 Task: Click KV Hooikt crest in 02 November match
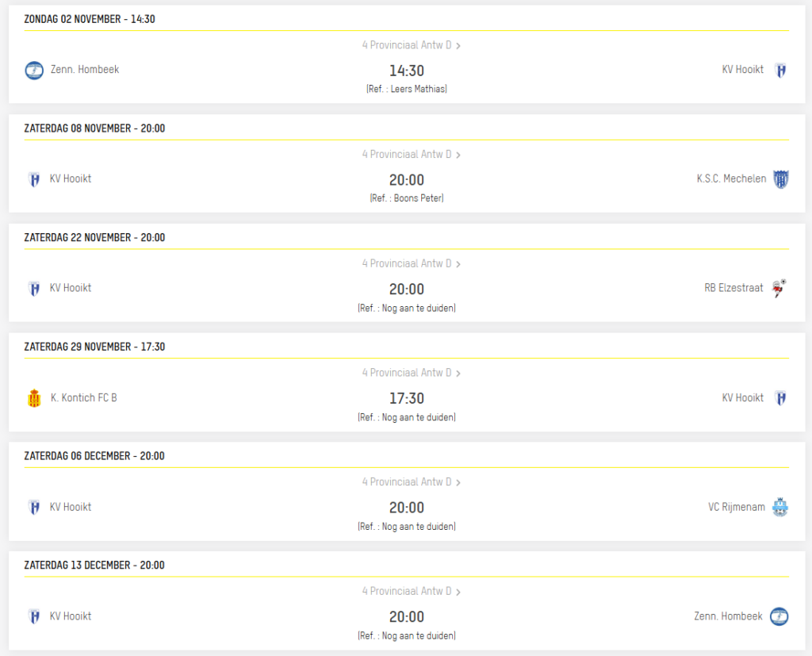point(780,70)
